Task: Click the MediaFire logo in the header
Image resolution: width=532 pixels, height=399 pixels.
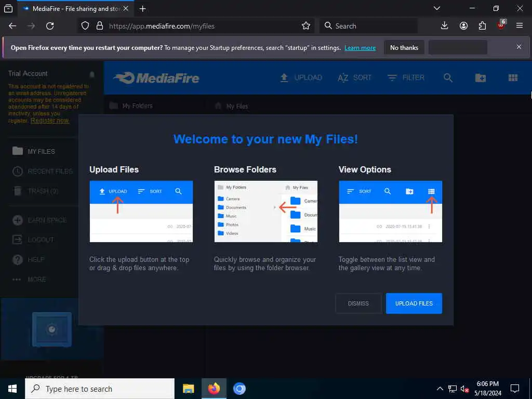Action: coord(156,78)
